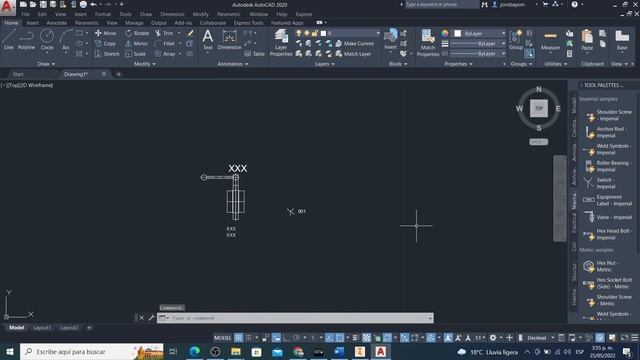This screenshot has width=640, height=360.
Task: Click the Match Properties tool
Action: [x=428, y=42]
